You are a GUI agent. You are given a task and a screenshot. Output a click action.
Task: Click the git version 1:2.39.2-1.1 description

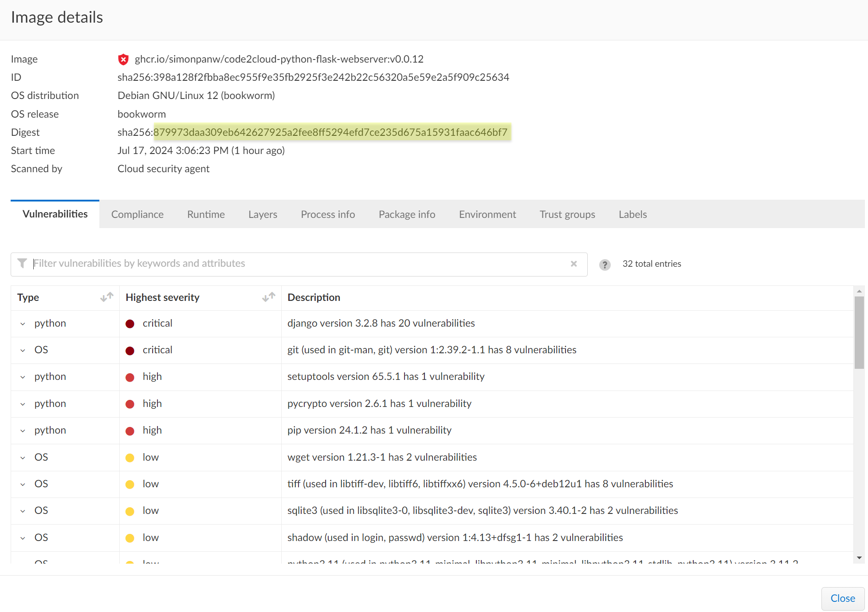[x=432, y=350]
